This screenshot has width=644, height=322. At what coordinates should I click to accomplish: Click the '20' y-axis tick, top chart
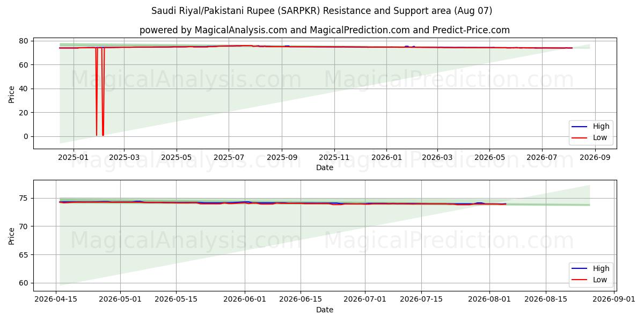[x=25, y=113]
